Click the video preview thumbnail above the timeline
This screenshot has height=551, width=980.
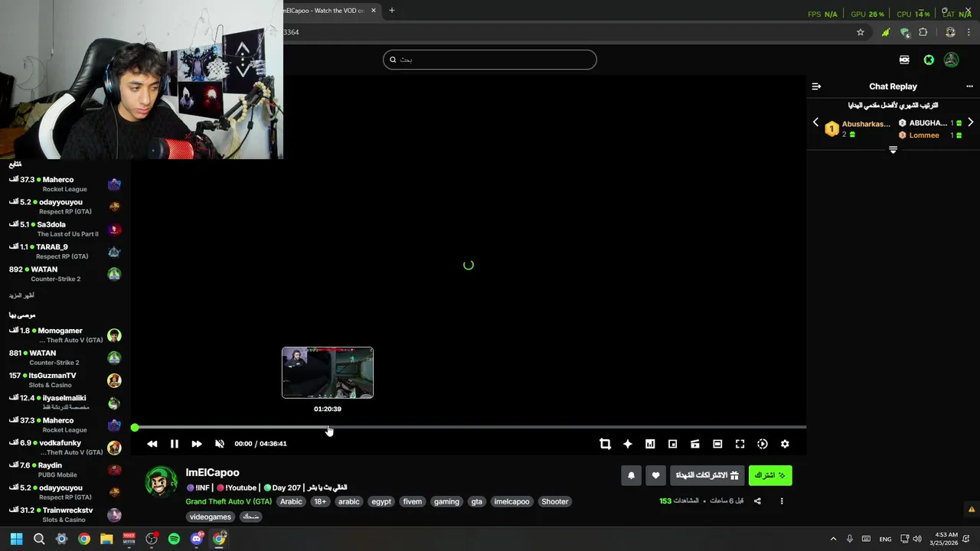(x=328, y=373)
